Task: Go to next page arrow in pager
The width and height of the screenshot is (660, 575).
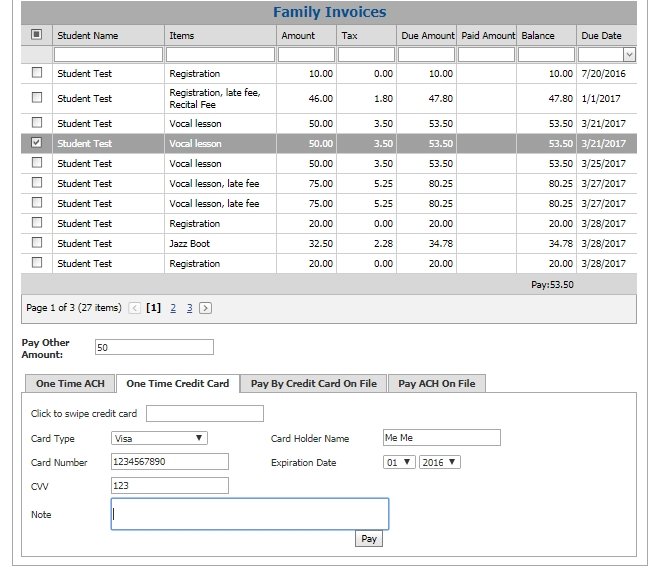Action: coord(205,308)
